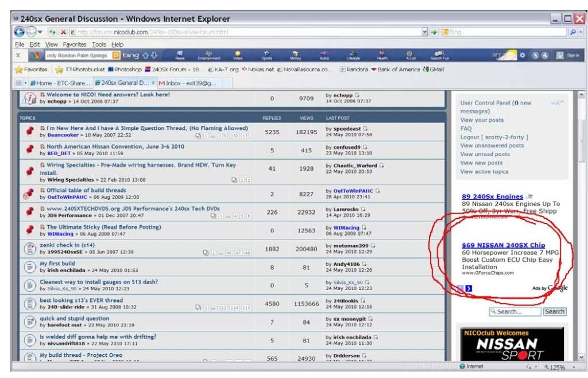Go back with the browser Back arrow
Screen dimensions: 588x378
point(19,32)
